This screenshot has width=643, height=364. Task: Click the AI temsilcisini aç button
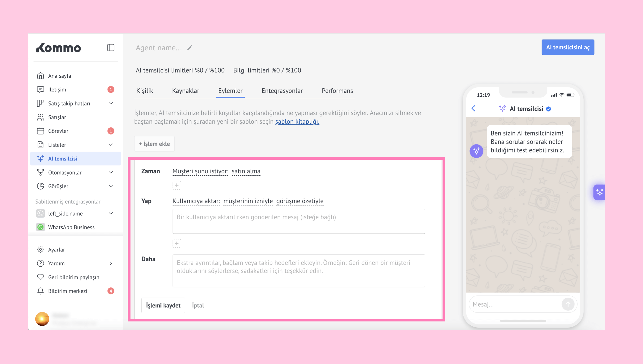pos(568,47)
